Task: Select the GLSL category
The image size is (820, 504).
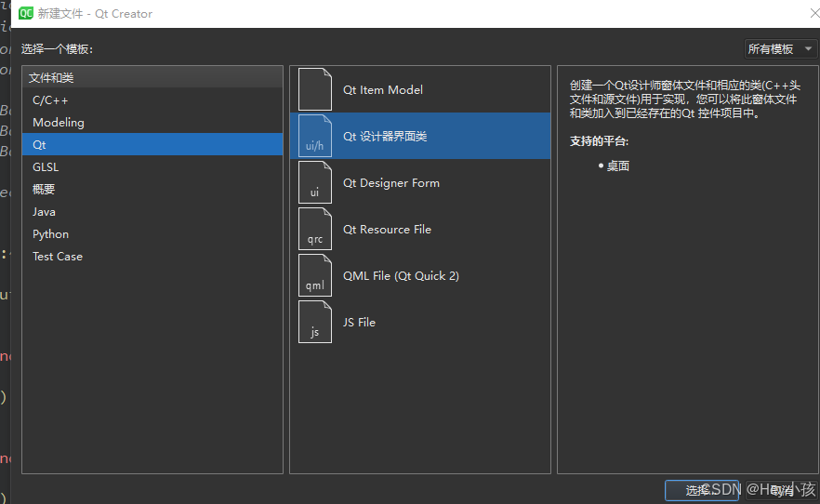Action: pyautogui.click(x=152, y=166)
